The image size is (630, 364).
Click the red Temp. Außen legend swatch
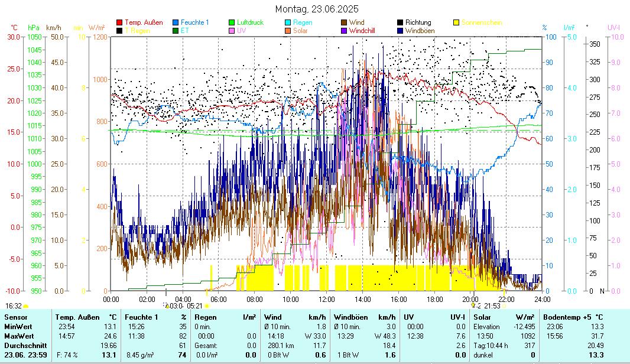[119, 22]
